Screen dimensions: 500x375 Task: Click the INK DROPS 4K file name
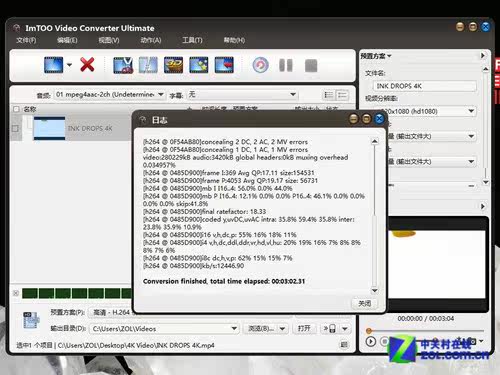point(90,128)
